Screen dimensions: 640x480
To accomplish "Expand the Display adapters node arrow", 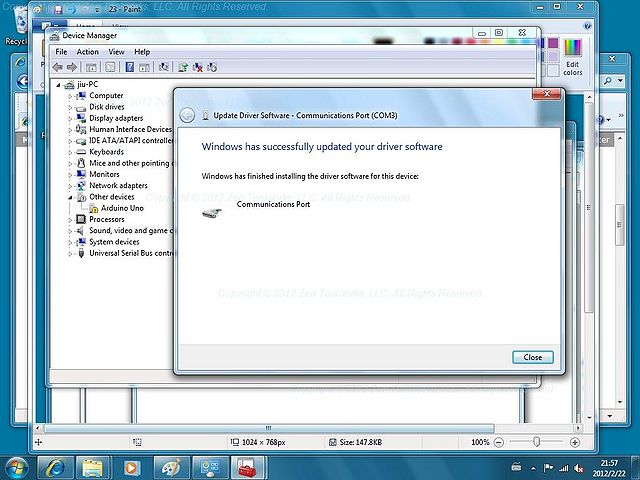I will click(70, 119).
